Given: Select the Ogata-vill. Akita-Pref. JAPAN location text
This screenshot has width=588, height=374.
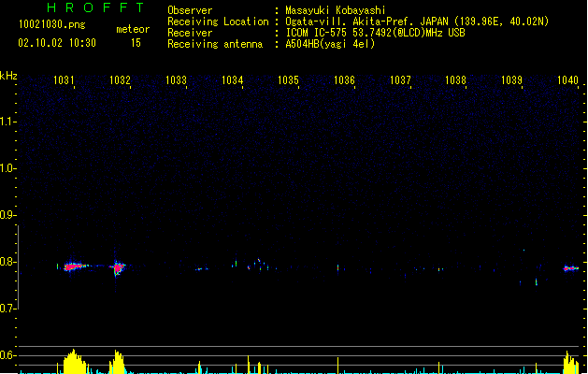Looking at the screenshot, I should pyautogui.click(x=417, y=22).
